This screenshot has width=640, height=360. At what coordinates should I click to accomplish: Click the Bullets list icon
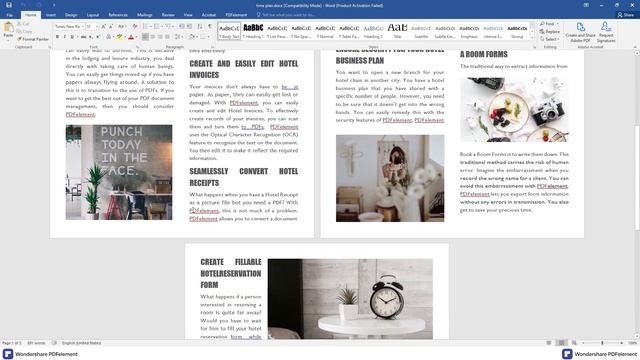pos(146,27)
